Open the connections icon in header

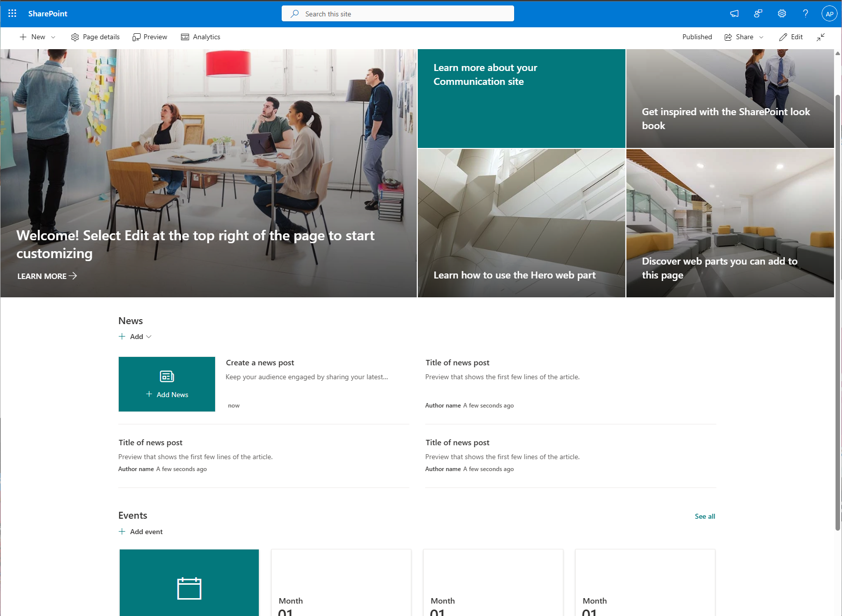(758, 13)
